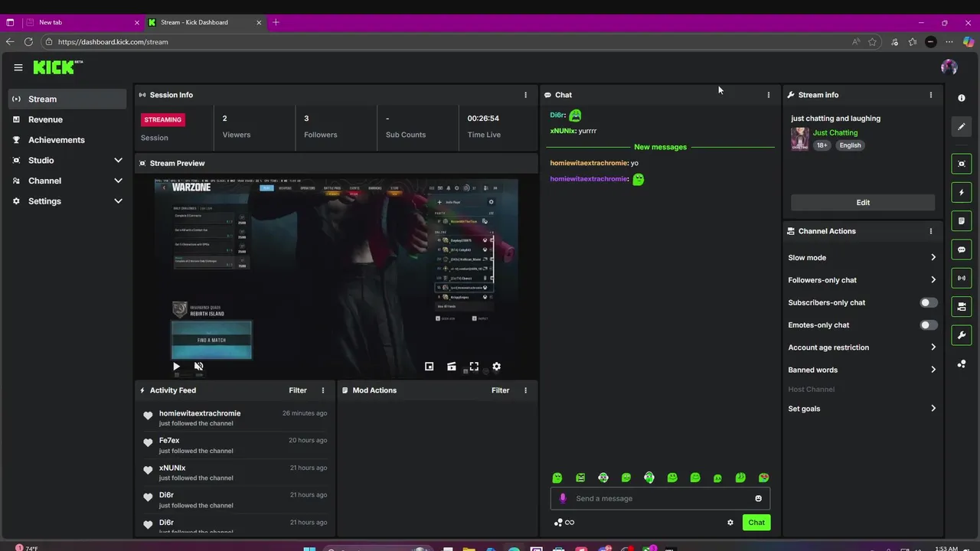The image size is (980, 551).
Task: Open Account age restriction options
Action: [x=863, y=347]
